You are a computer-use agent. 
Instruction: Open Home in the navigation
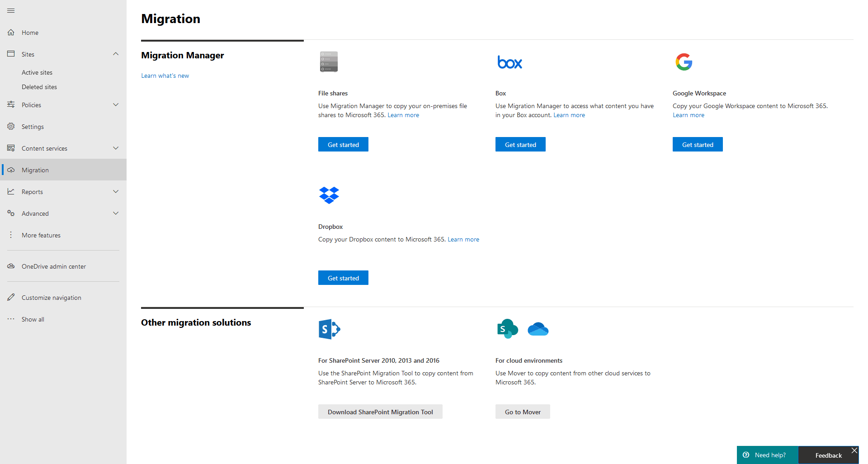(63, 33)
